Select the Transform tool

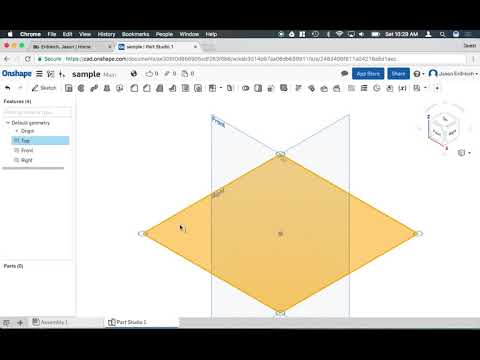point(271,88)
